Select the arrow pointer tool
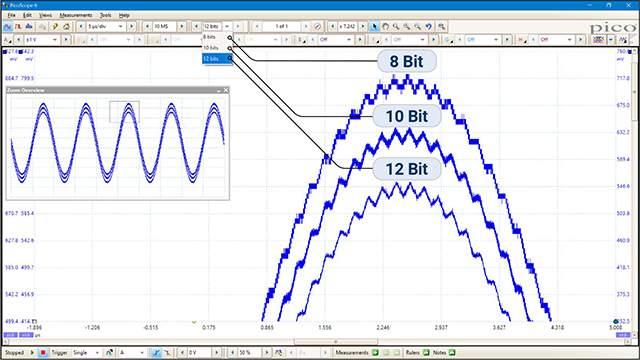The height and width of the screenshot is (360, 640). 374,27
